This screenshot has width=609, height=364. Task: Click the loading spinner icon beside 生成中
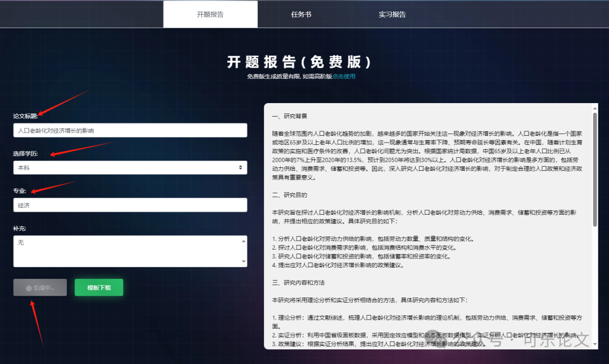click(x=29, y=288)
